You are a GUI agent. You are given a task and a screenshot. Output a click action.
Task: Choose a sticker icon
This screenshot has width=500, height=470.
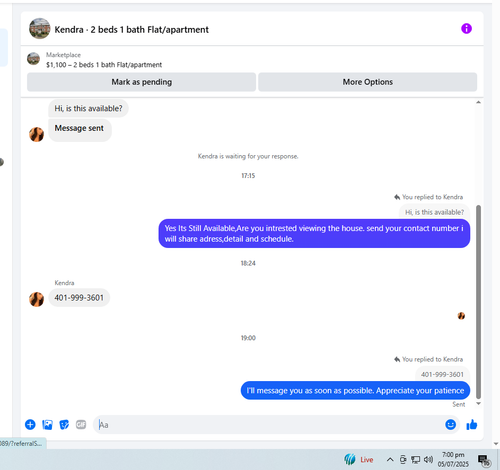point(64,424)
